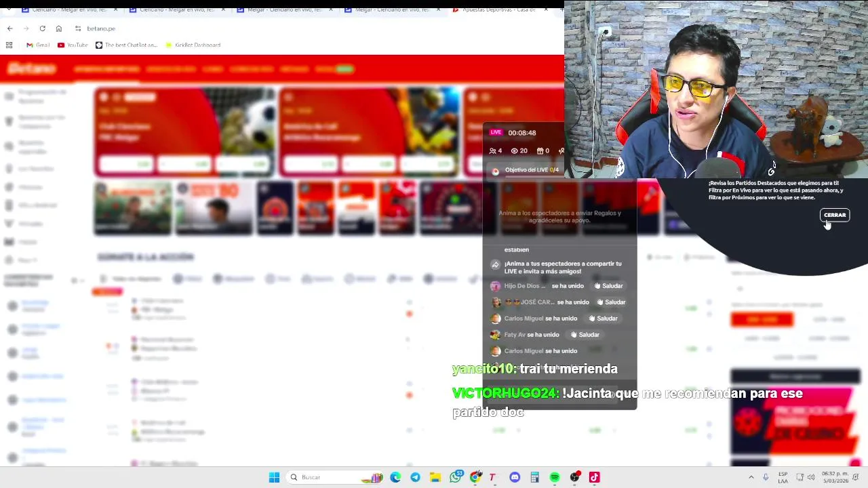Open the volume tray icon
The image size is (868, 488).
coord(811,477)
